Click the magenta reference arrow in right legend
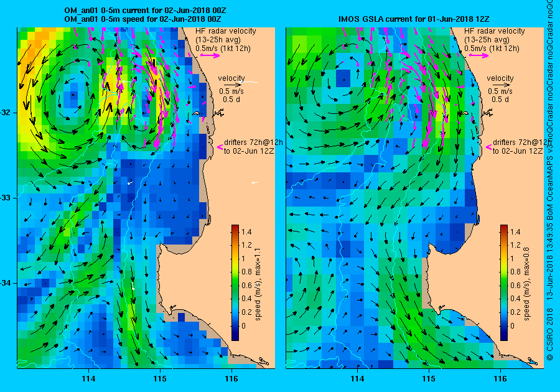 (x=478, y=55)
